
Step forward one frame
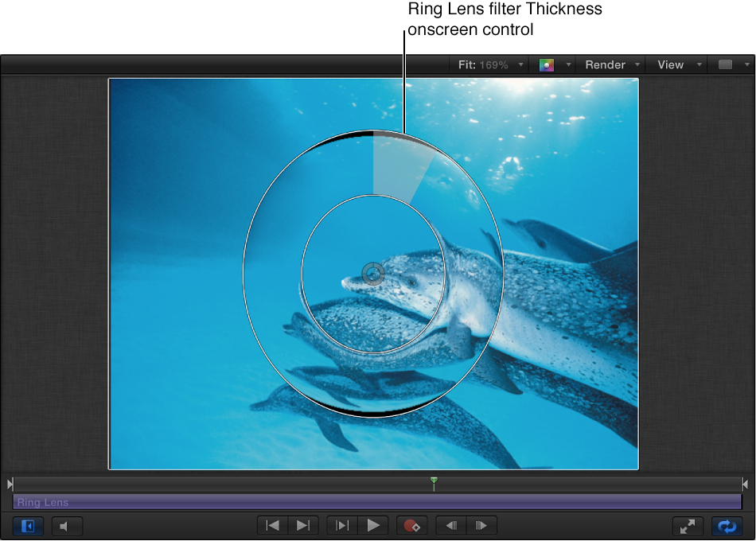481,526
